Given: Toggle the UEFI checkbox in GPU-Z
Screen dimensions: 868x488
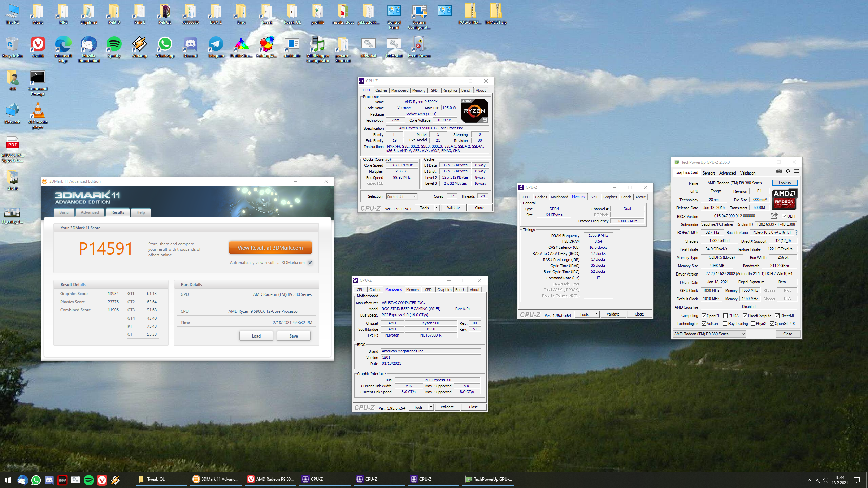Looking at the screenshot, I should [x=784, y=216].
